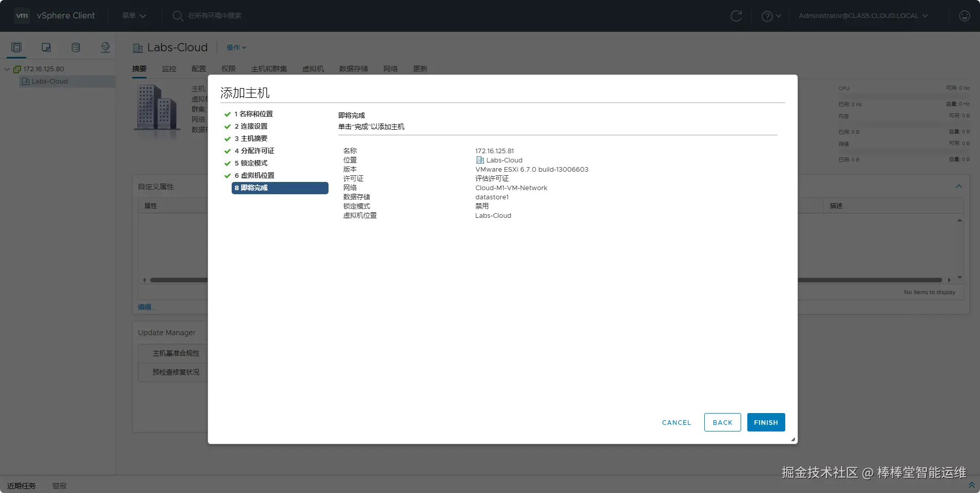
Task: Click the Labs-Cloud location icon in summary
Action: tap(480, 160)
